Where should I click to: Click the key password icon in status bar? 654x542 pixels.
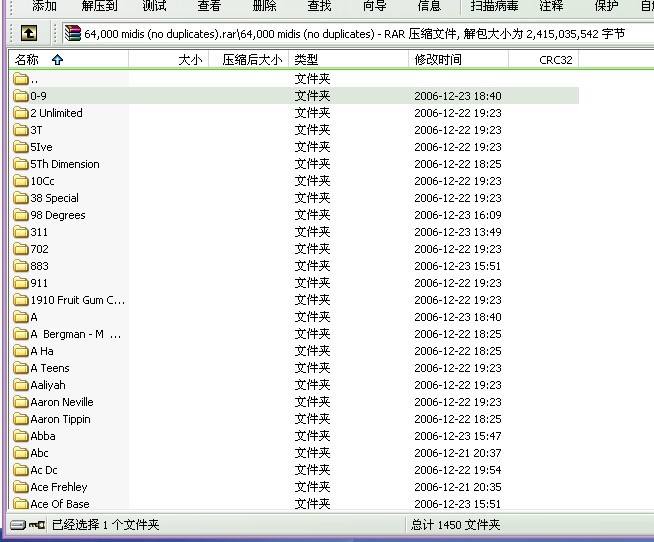coord(38,525)
